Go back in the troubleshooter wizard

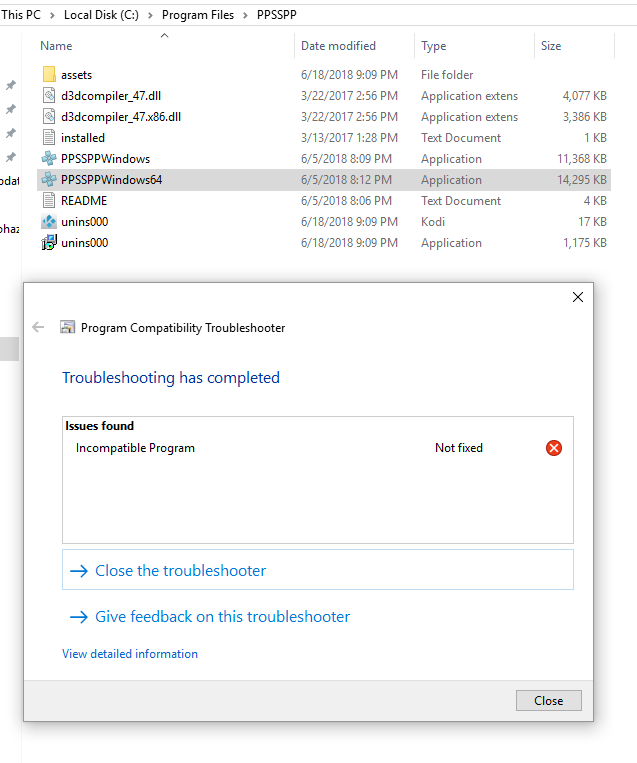(38, 327)
